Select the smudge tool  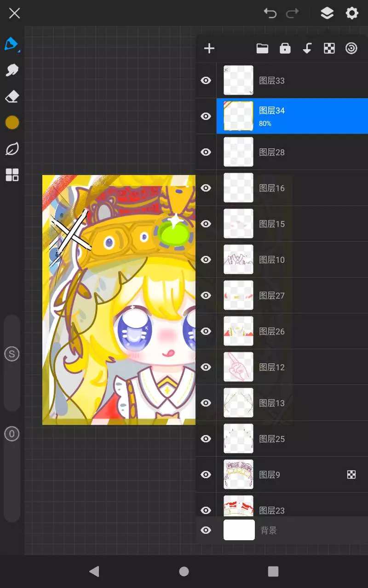[x=12, y=70]
